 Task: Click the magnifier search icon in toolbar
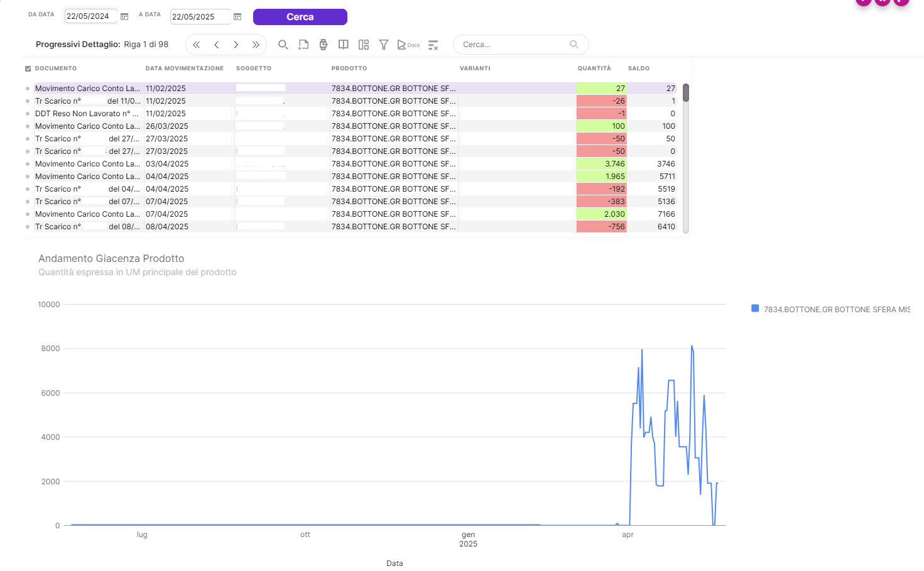[283, 45]
